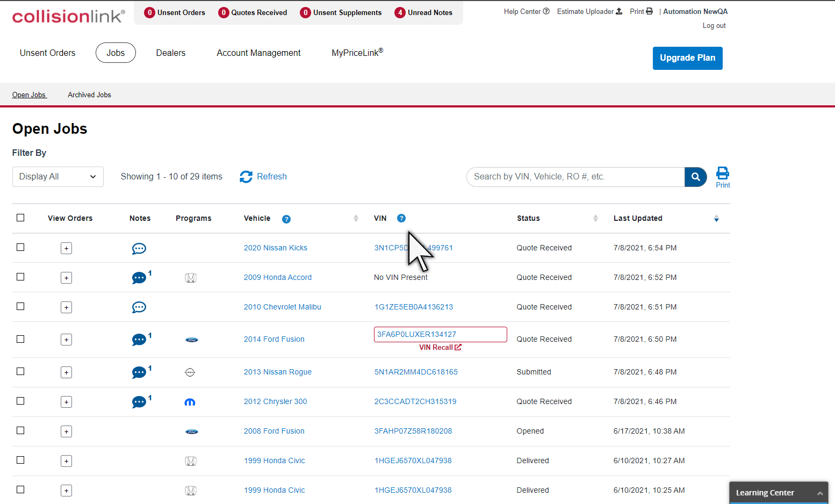Image resolution: width=835 pixels, height=504 pixels.
Task: Click Honda program icon for 2009 Accord
Action: tap(191, 278)
